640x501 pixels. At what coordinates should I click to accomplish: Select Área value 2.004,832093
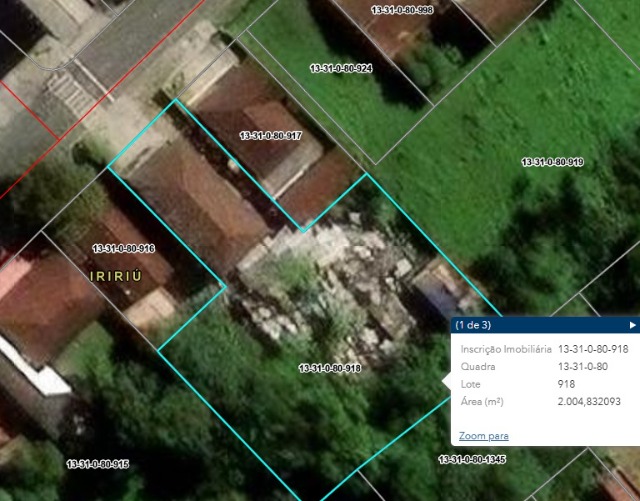[589, 401]
